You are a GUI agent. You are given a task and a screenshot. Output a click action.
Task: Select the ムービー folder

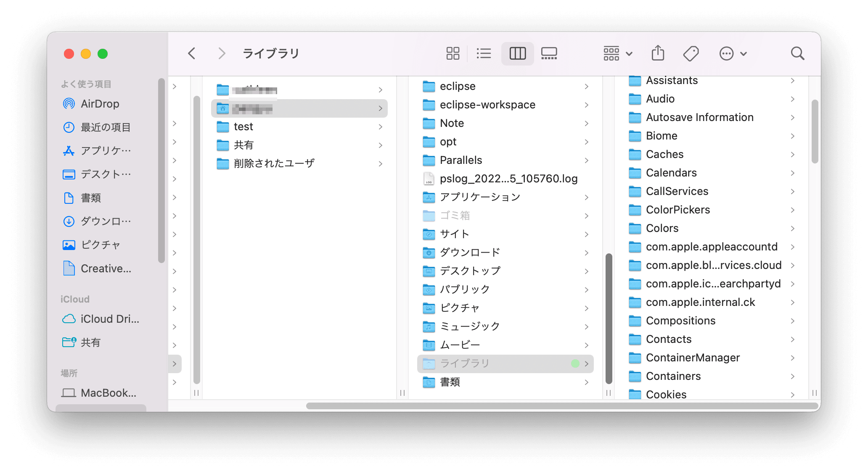click(505, 345)
